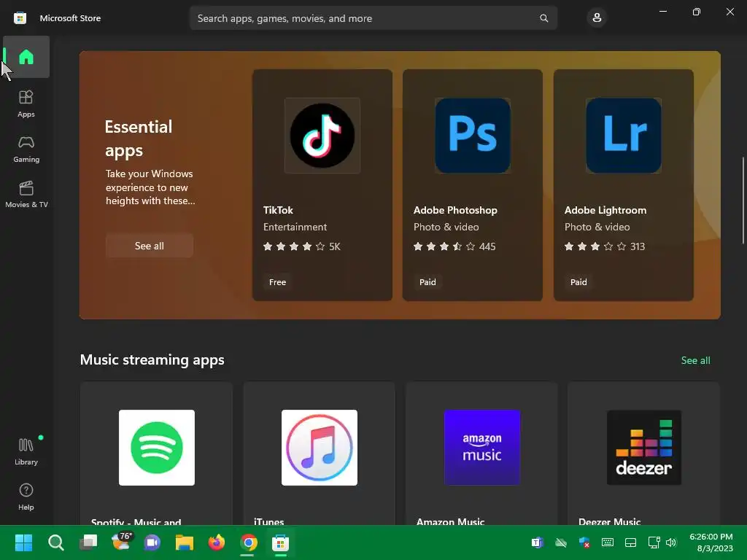This screenshot has width=747, height=560.
Task: Click the Entertainment category under TikTok
Action: pyautogui.click(x=295, y=227)
